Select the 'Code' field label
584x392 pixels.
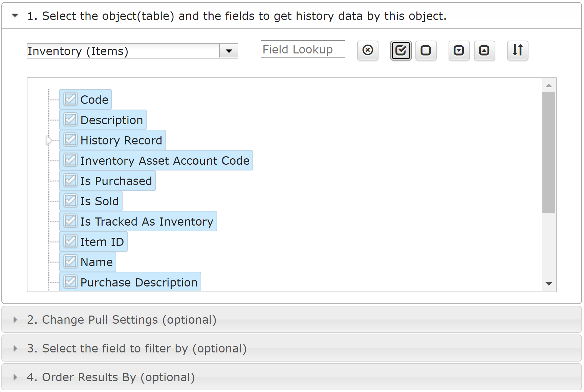94,100
